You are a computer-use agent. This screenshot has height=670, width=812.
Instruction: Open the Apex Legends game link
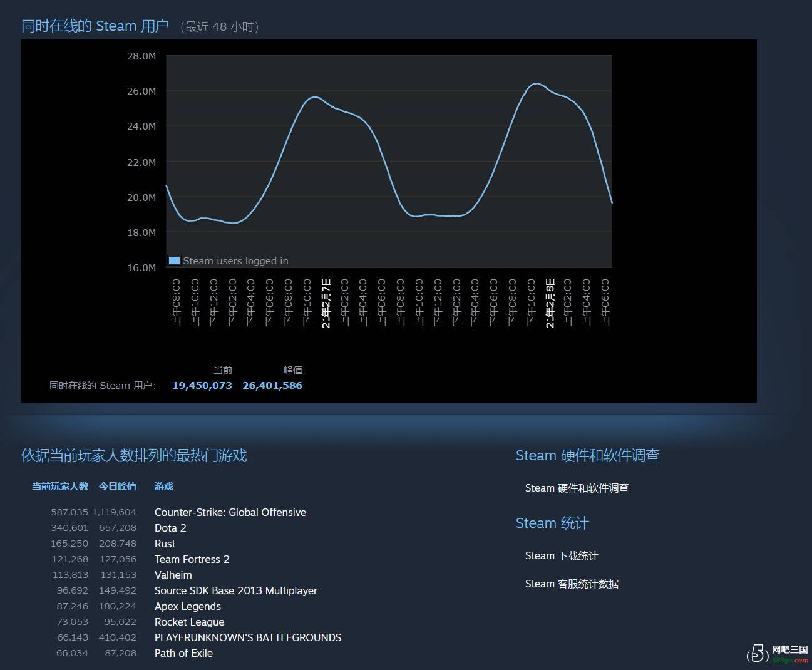click(188, 606)
